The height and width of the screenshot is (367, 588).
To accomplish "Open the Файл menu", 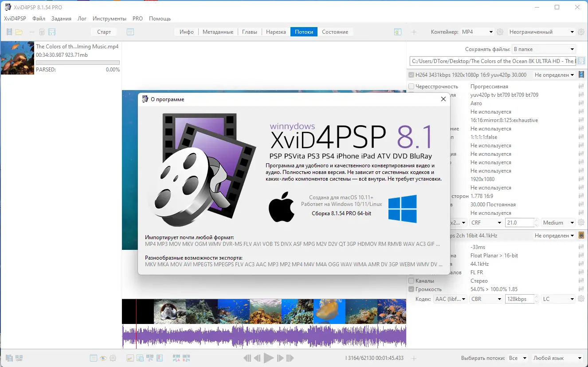I will (x=39, y=19).
